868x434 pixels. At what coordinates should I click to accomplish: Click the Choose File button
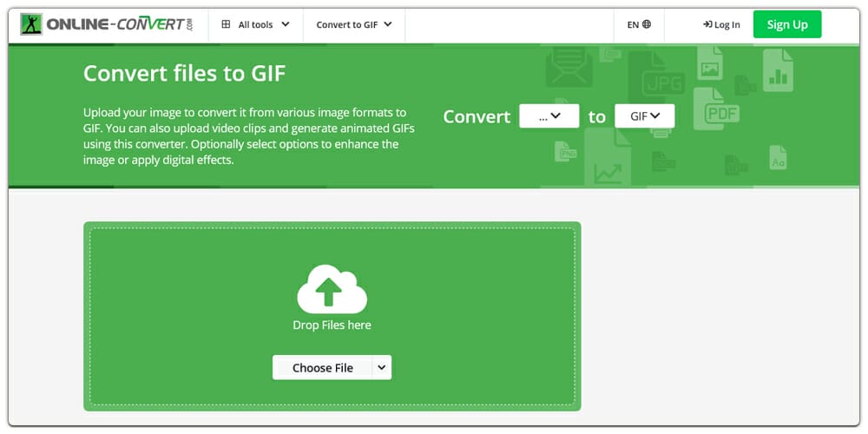click(323, 367)
